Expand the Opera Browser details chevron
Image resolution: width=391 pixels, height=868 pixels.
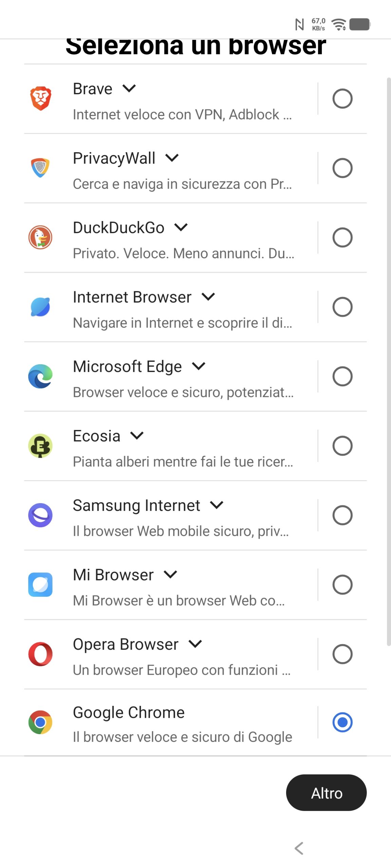(195, 644)
